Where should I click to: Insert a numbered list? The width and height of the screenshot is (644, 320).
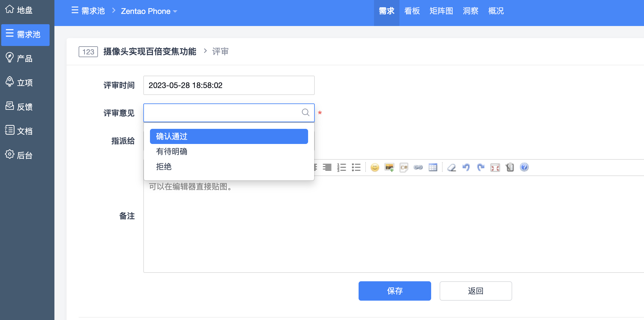341,167
